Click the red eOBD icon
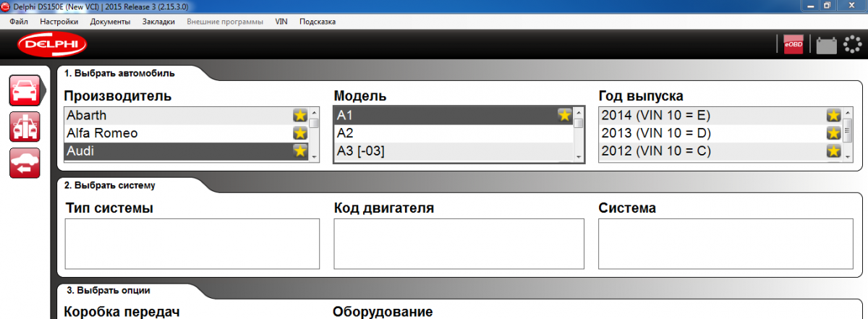This screenshot has height=319, width=868. pos(793,46)
